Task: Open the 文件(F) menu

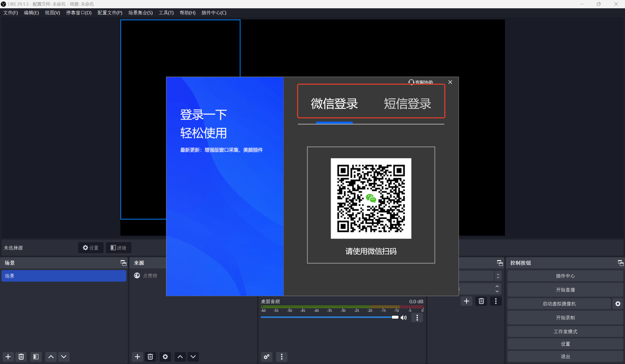Action: click(x=11, y=13)
